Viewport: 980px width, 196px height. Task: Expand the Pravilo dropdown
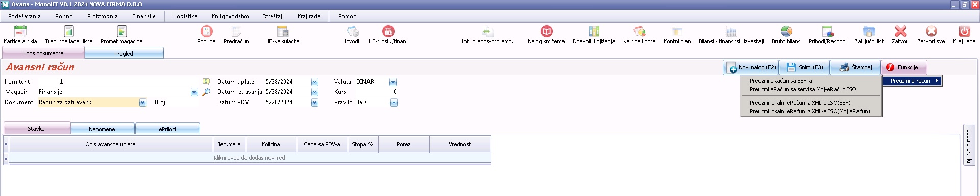(394, 103)
